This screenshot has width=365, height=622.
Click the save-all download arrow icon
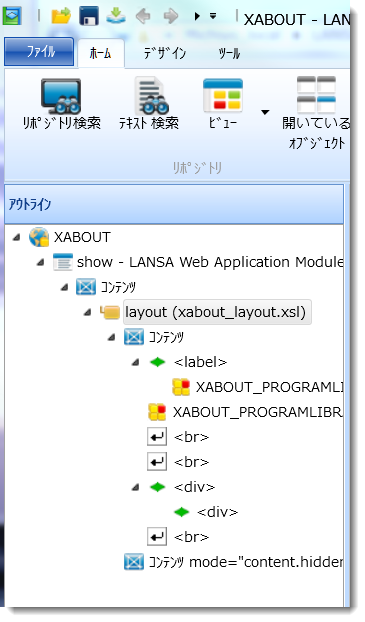116,16
